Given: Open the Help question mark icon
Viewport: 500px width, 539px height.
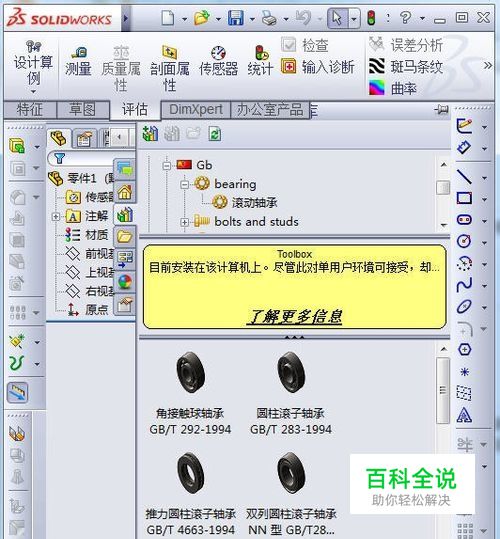Looking at the screenshot, I should [405, 17].
